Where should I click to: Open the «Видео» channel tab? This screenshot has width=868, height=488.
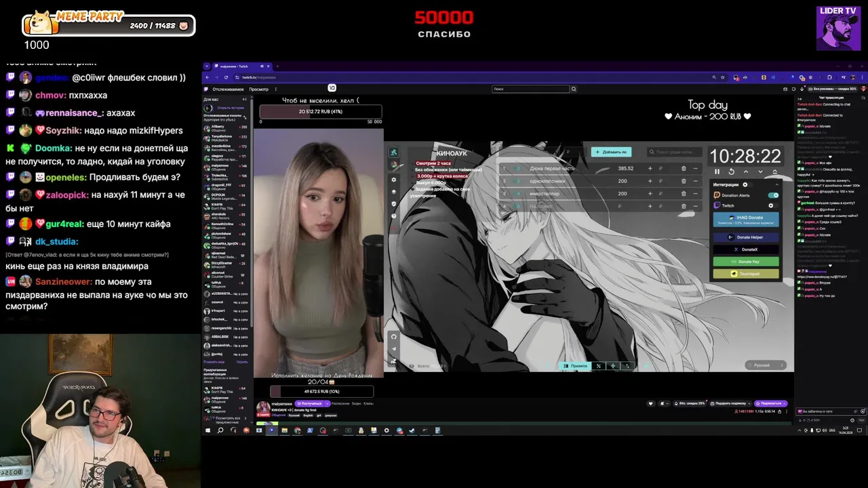[x=358, y=403]
